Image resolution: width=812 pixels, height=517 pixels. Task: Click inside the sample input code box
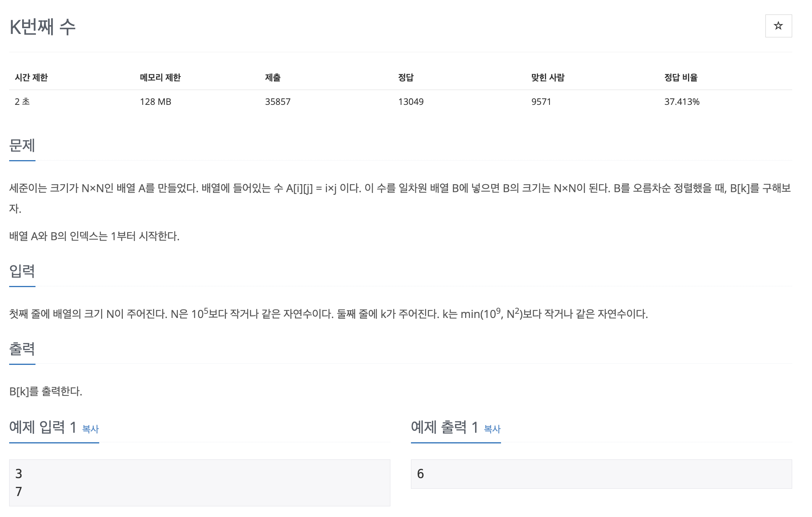tap(200, 483)
